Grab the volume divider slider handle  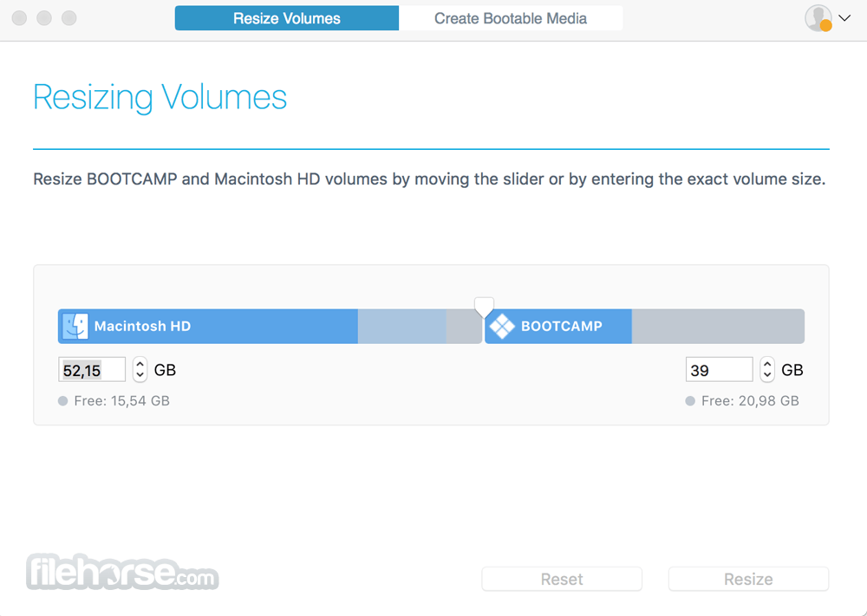[x=484, y=308]
